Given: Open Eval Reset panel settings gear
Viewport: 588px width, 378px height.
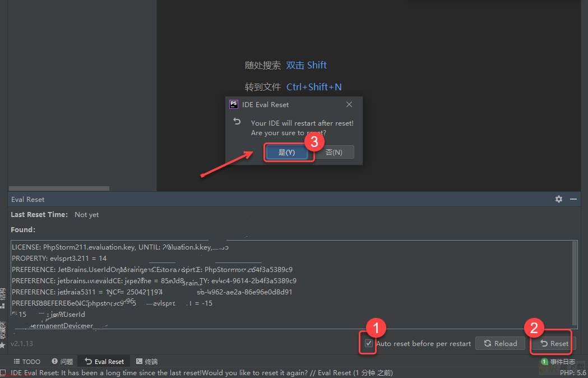Looking at the screenshot, I should click(x=559, y=199).
